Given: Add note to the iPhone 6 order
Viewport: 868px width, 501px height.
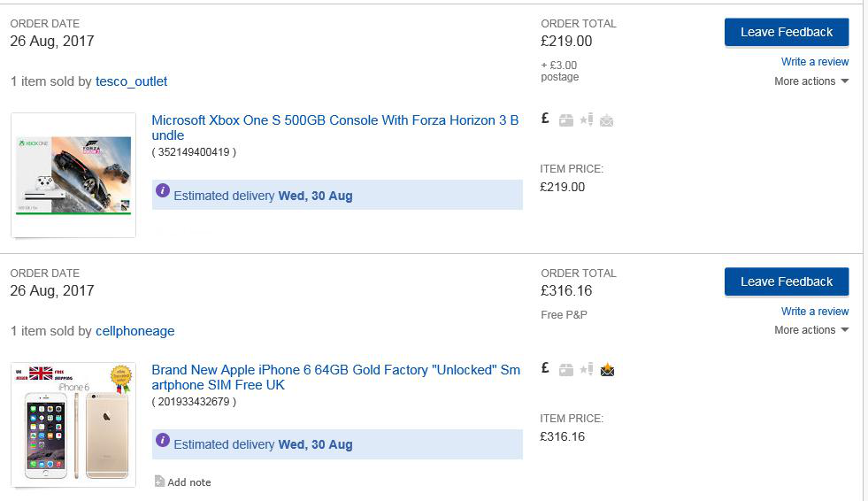Looking at the screenshot, I should (x=182, y=482).
